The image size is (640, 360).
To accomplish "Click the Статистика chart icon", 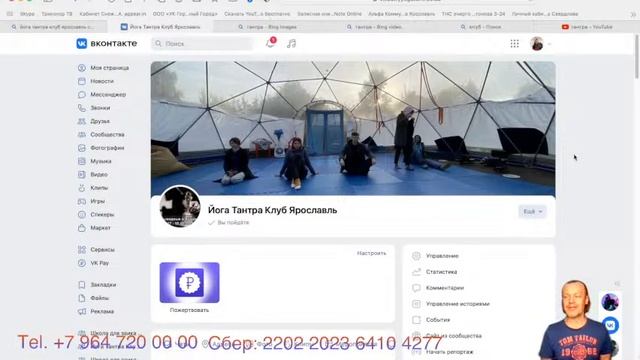I will 416,272.
